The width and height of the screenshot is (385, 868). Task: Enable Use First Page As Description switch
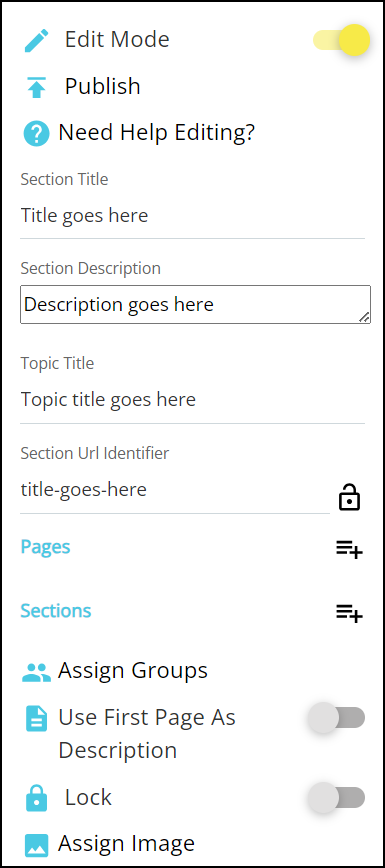click(x=337, y=718)
